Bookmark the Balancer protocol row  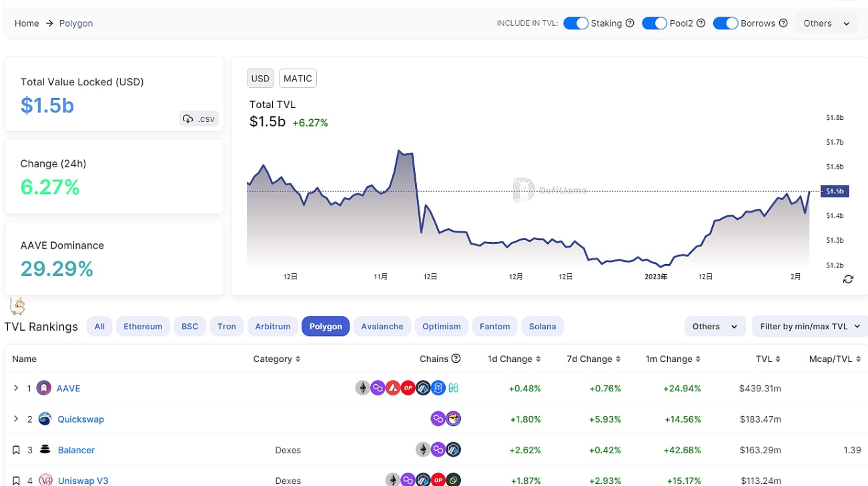click(x=16, y=450)
